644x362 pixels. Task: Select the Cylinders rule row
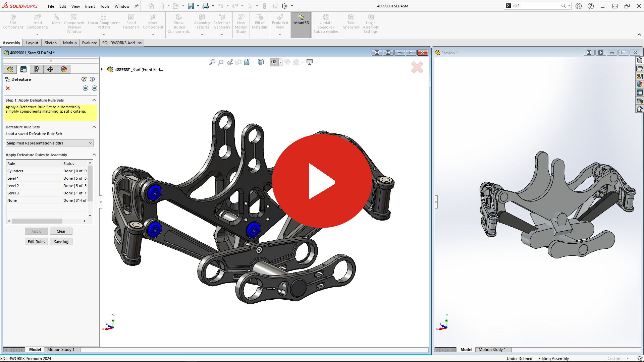click(47, 171)
